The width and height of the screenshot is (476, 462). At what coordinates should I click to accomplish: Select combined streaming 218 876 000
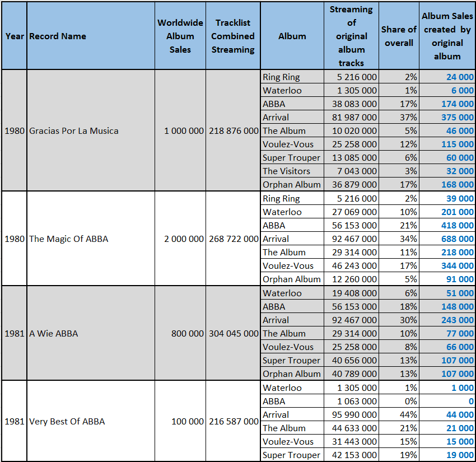pos(234,131)
